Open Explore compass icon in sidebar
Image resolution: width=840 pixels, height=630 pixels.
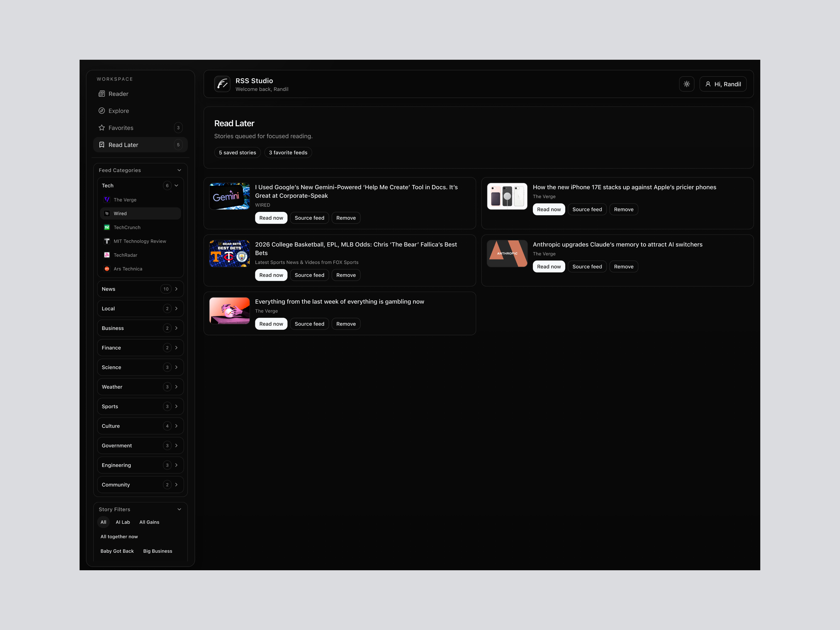102,111
